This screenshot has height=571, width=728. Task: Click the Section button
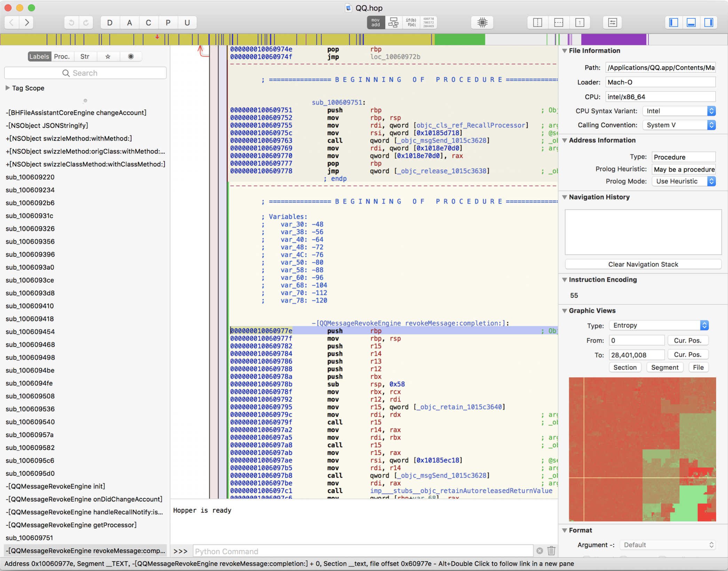point(625,368)
